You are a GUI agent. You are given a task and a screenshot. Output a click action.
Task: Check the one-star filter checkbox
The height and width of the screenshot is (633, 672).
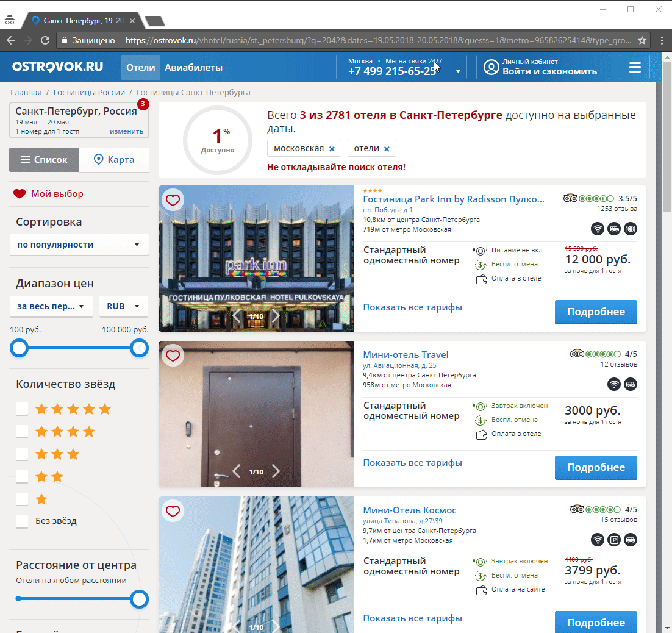pos(22,499)
